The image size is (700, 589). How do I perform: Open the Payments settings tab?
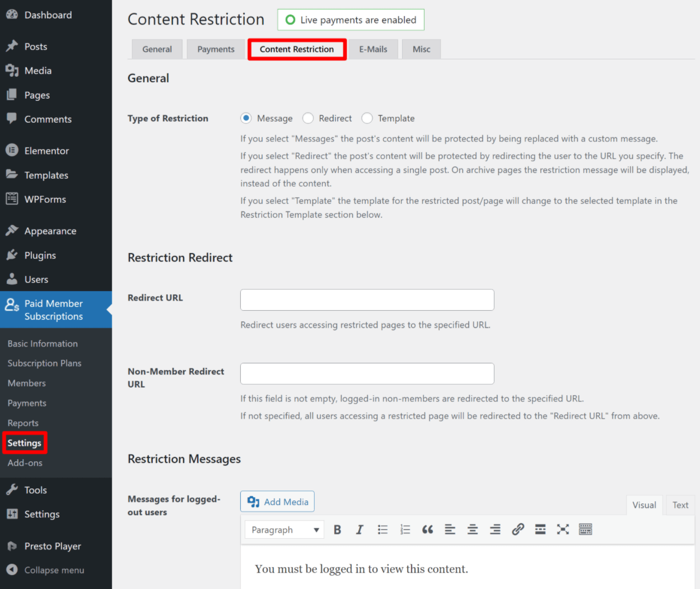point(216,49)
